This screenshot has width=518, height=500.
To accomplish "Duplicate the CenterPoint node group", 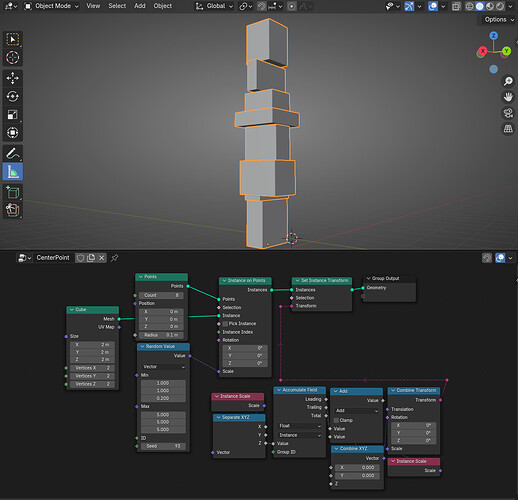I will (91, 258).
